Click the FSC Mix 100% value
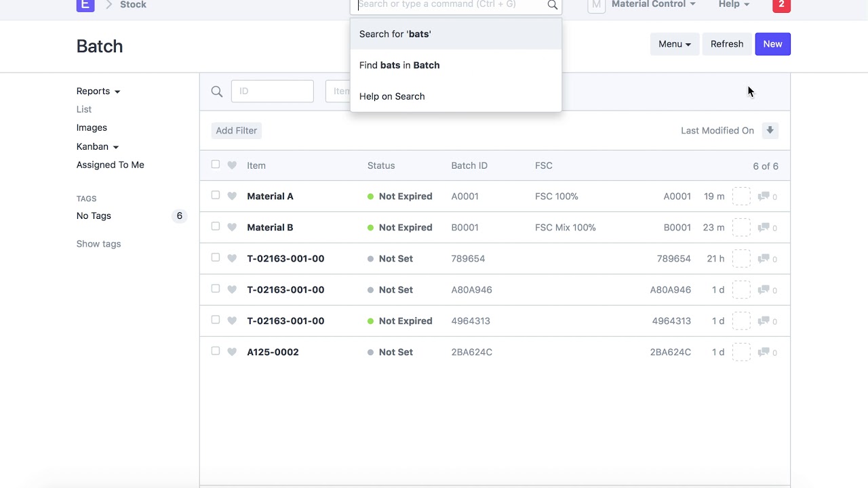Image resolution: width=868 pixels, height=488 pixels. [x=566, y=228]
